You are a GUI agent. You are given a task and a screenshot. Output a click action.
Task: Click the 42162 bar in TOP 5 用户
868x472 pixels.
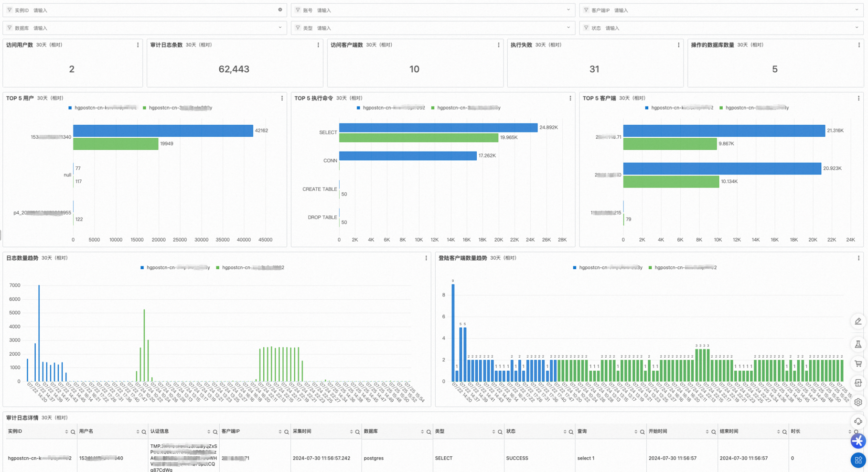(x=163, y=131)
